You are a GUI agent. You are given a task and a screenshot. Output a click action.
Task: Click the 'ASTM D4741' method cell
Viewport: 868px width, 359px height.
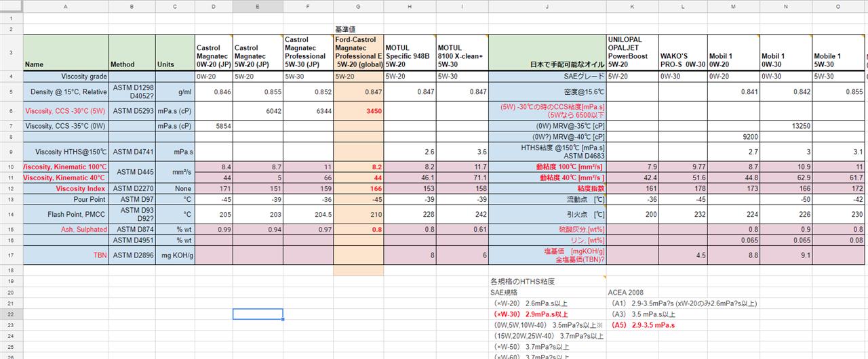point(132,152)
